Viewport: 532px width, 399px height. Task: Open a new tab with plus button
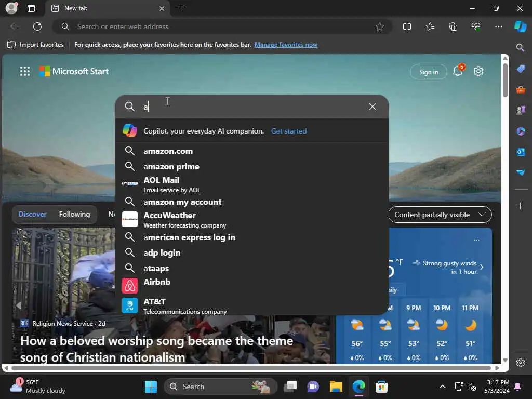pyautogui.click(x=181, y=8)
